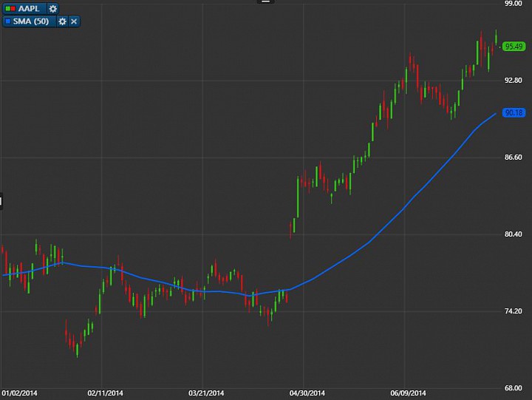Click the 02/11/2014 date label
Image resolution: width=532 pixels, height=400 pixels.
coord(105,393)
